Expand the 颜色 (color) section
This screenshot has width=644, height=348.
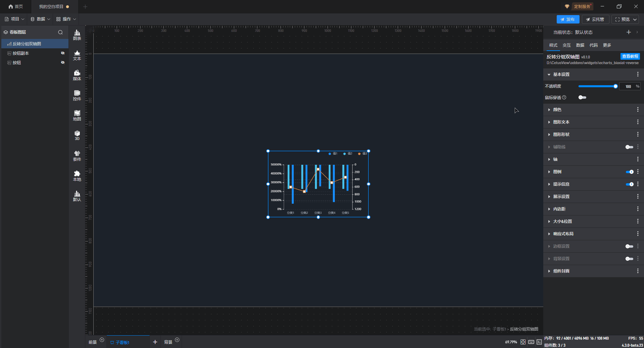[557, 110]
